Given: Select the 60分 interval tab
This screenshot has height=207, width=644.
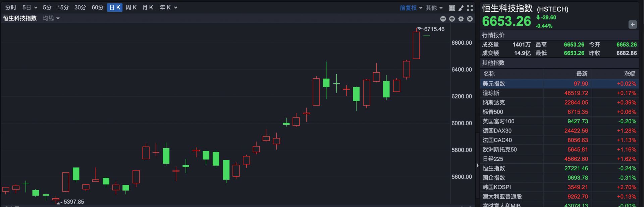Looking at the screenshot, I should coord(97,7).
